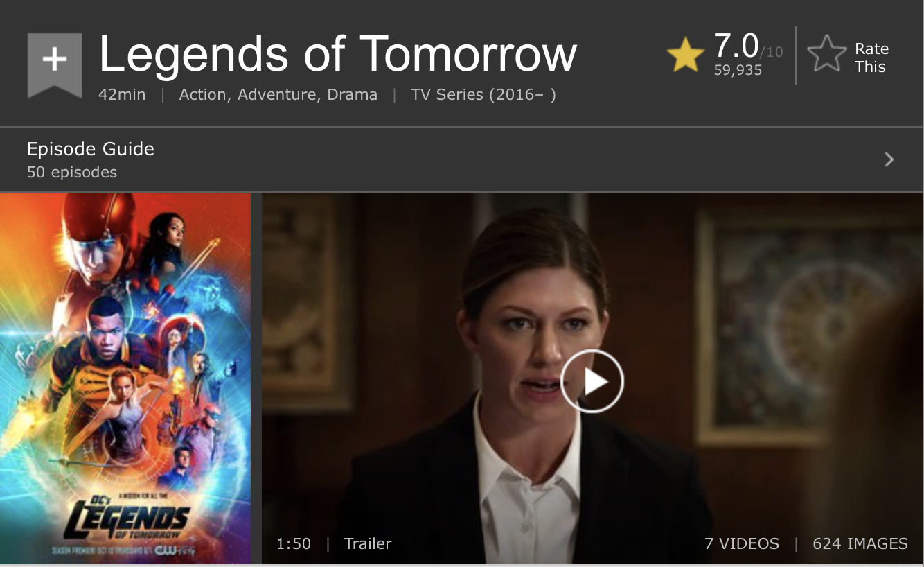This screenshot has height=567, width=924.
Task: Open the 7 VIDEOS gallery
Action: tap(742, 544)
